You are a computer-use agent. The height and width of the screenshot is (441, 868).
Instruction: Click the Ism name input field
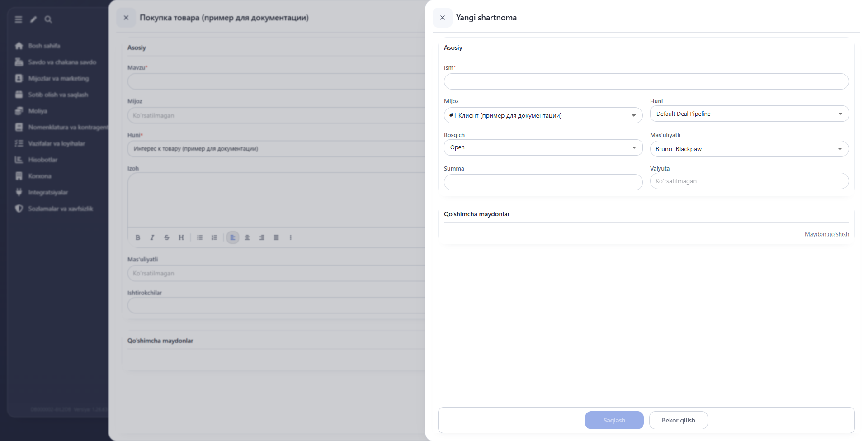(x=646, y=81)
